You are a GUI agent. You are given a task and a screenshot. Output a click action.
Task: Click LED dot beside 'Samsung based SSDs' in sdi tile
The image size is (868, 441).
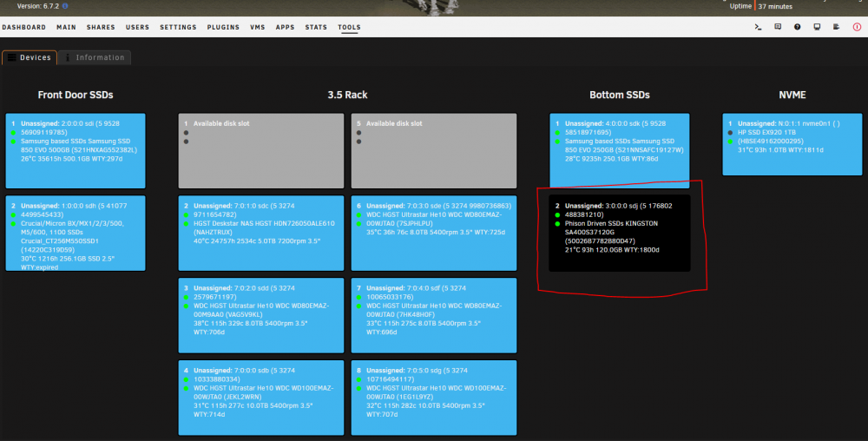point(13,142)
